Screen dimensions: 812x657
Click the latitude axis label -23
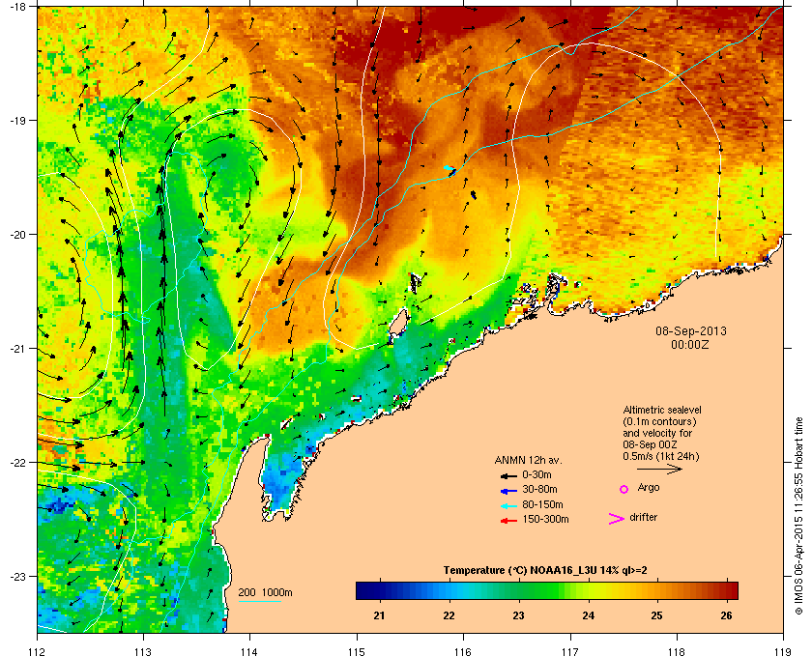16,576
